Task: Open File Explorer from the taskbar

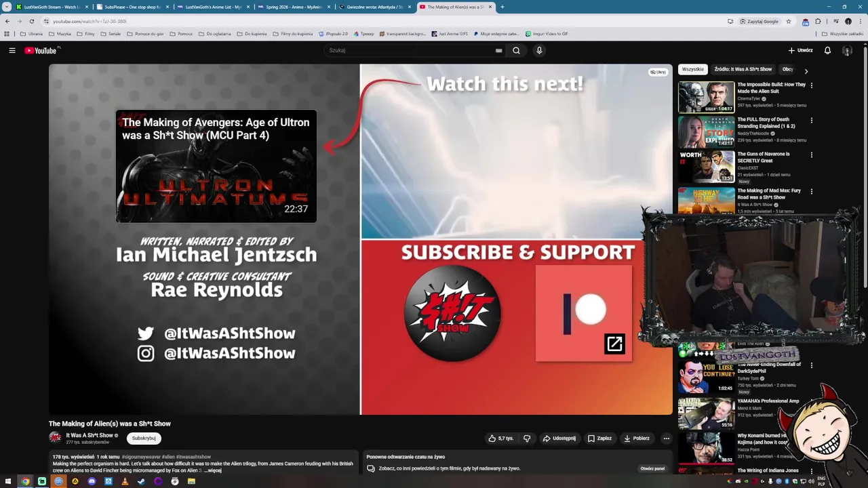Action: [x=191, y=481]
